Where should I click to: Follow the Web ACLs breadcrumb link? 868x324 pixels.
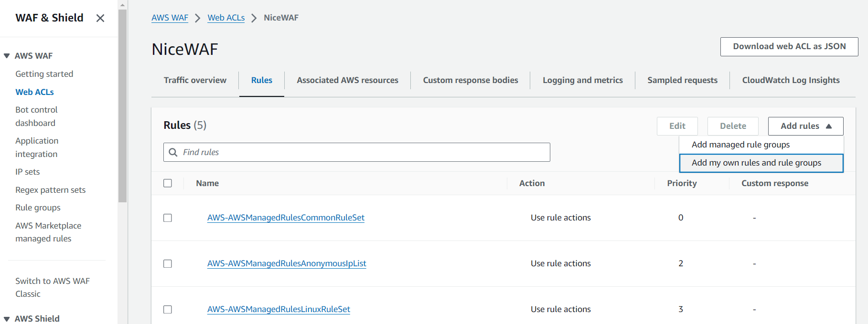click(x=226, y=18)
